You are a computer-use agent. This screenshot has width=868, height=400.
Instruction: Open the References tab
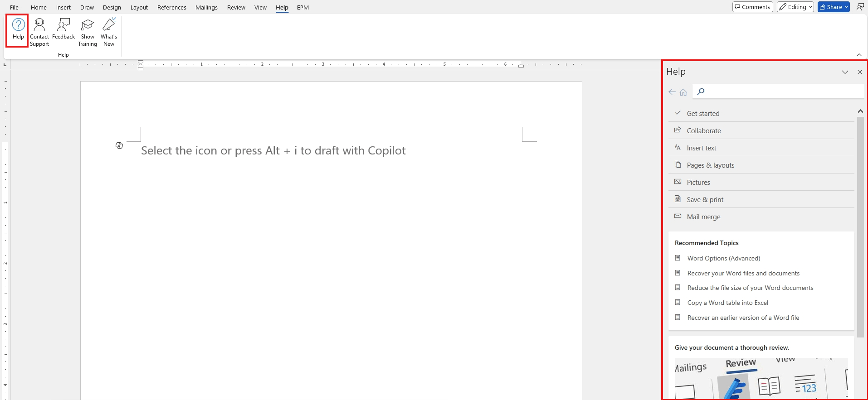[x=172, y=7]
